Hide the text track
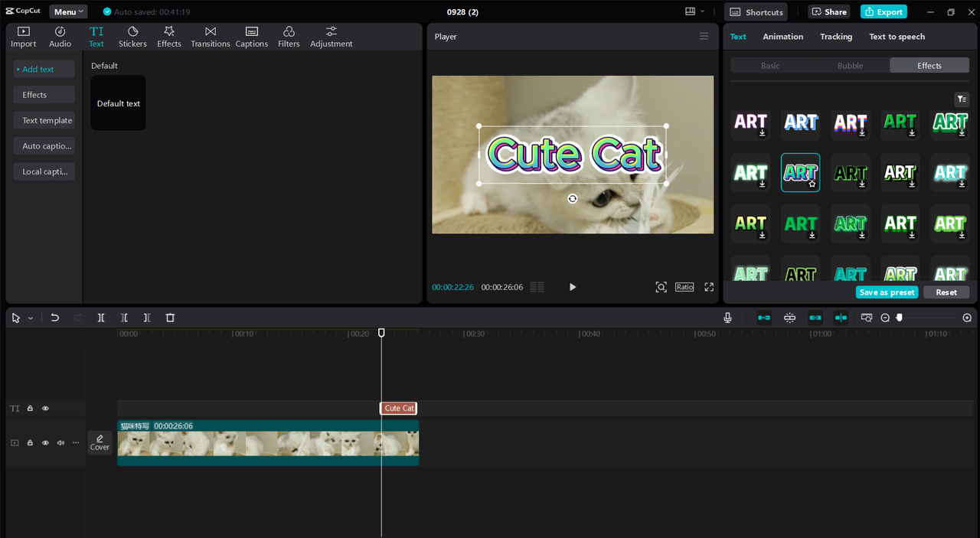This screenshot has height=538, width=980. click(45, 409)
